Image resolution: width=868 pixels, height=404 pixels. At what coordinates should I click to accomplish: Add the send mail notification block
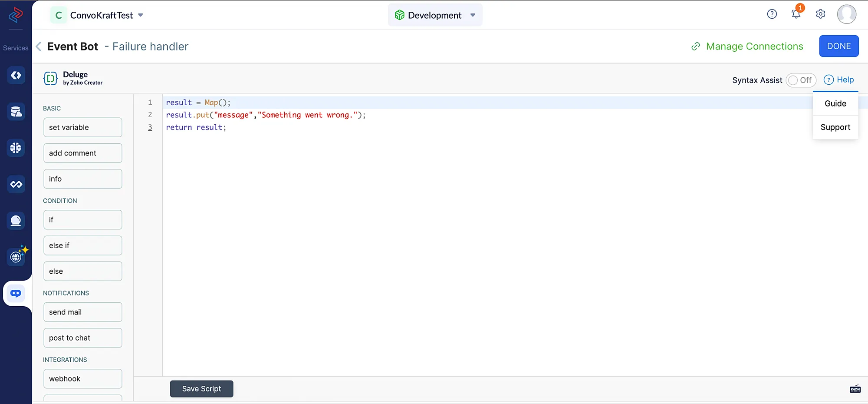82,312
